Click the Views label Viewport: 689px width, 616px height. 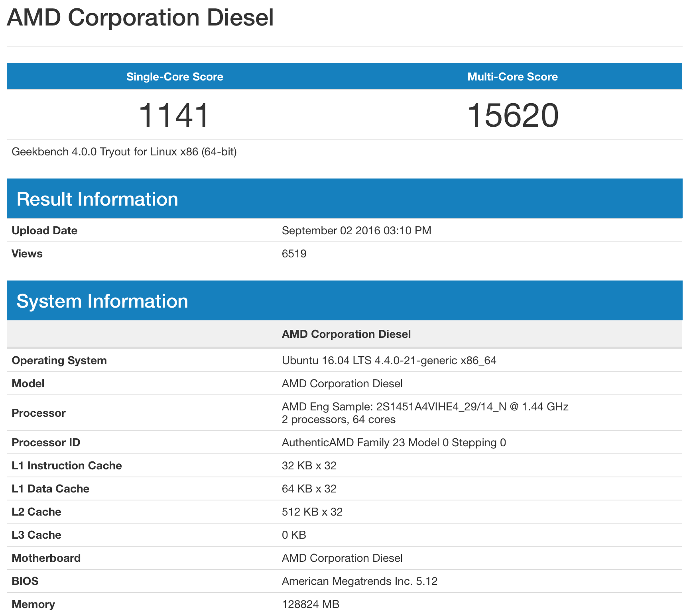[x=27, y=254]
